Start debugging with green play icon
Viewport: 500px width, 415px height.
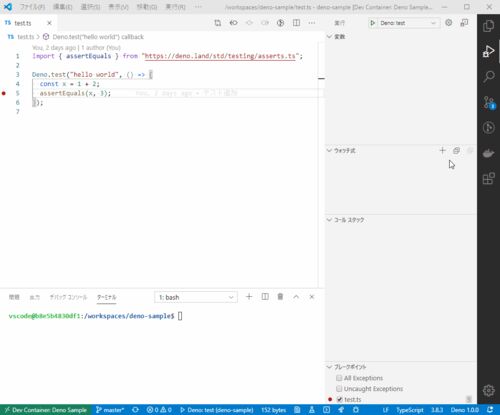(373, 23)
